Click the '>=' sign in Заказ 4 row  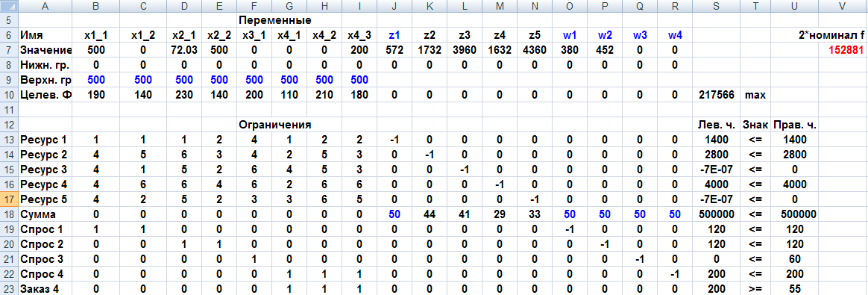(755, 288)
